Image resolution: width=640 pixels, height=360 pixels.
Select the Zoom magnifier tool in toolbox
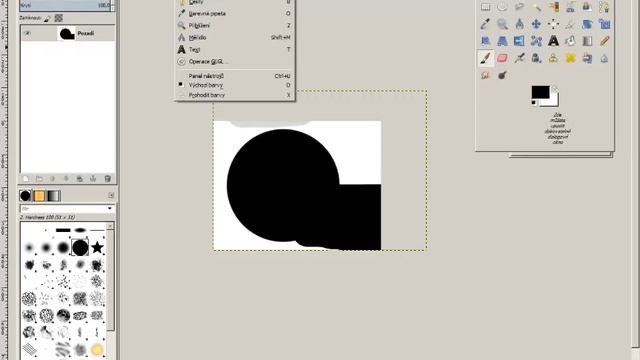502,24
